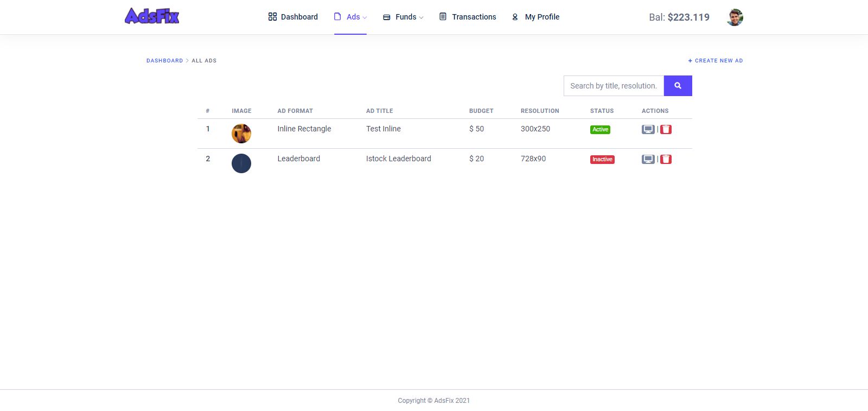Click the account balance amount

point(688,17)
